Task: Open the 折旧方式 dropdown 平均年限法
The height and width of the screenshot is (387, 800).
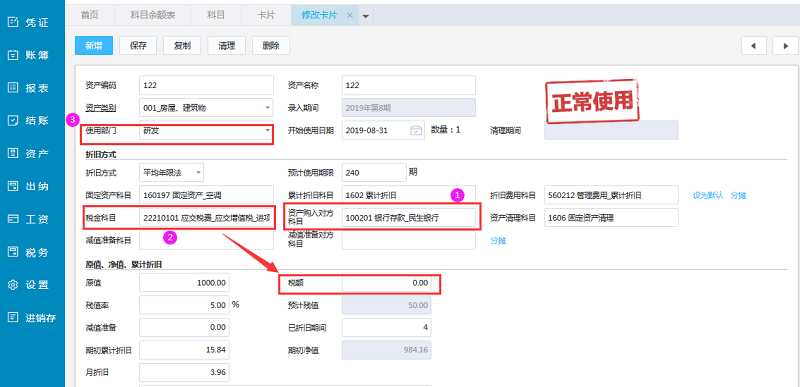Action: pyautogui.click(x=198, y=173)
